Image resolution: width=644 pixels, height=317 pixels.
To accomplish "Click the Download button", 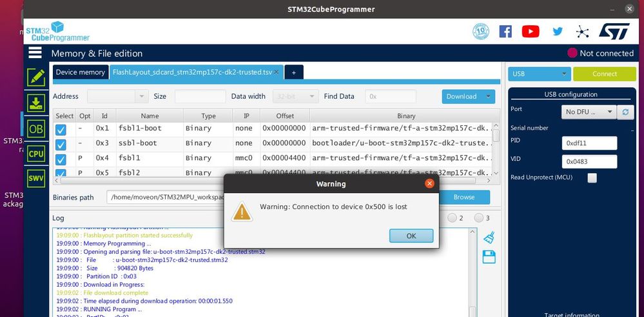I will (x=462, y=97).
